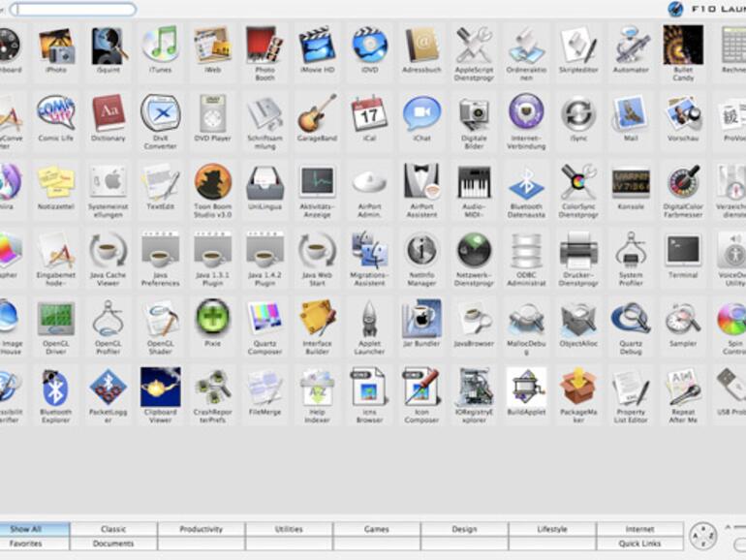This screenshot has width=746, height=560.
Task: Open NetInfo Manager icon
Action: pyautogui.click(x=422, y=250)
